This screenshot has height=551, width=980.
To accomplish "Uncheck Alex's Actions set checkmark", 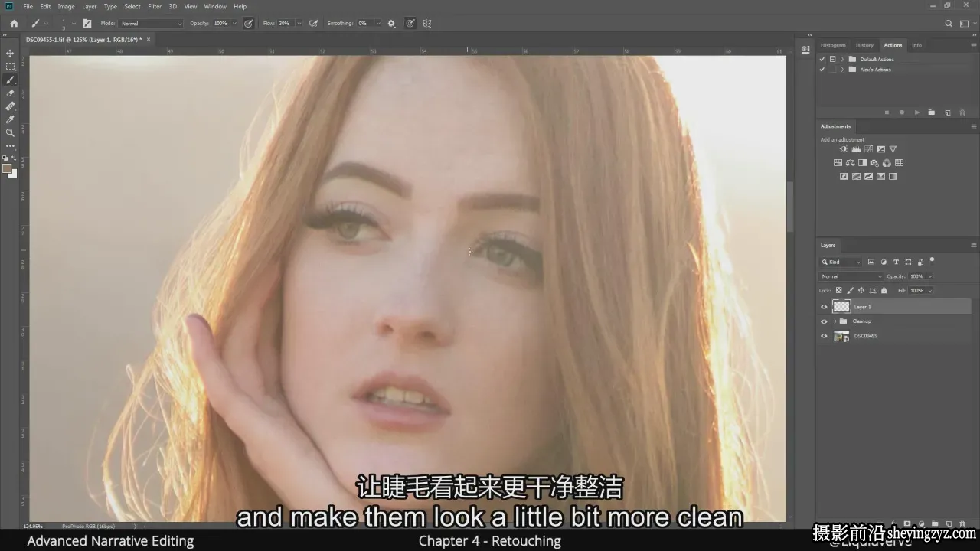I will click(822, 70).
